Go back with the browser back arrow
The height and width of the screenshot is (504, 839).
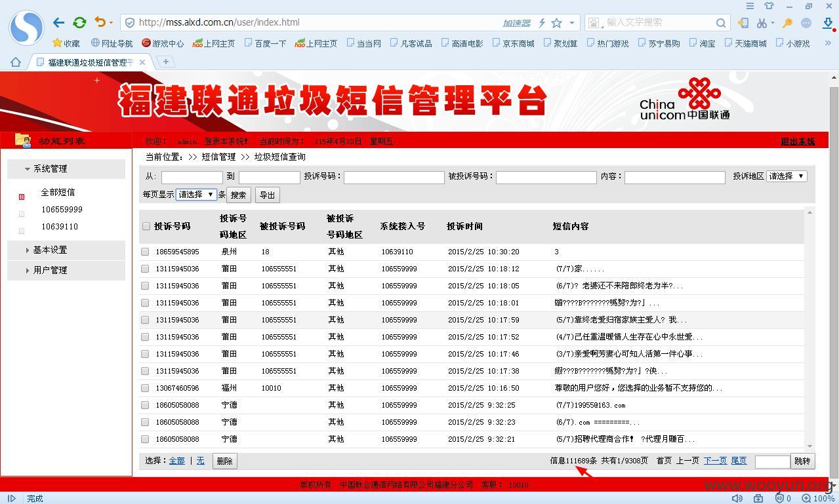coord(58,22)
